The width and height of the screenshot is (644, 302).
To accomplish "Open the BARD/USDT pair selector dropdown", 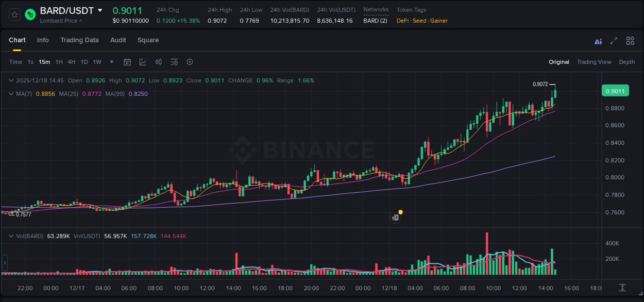I will (x=99, y=10).
